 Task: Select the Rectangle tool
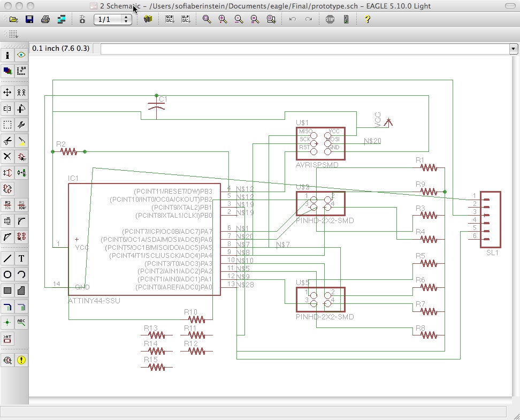pyautogui.click(x=7, y=291)
